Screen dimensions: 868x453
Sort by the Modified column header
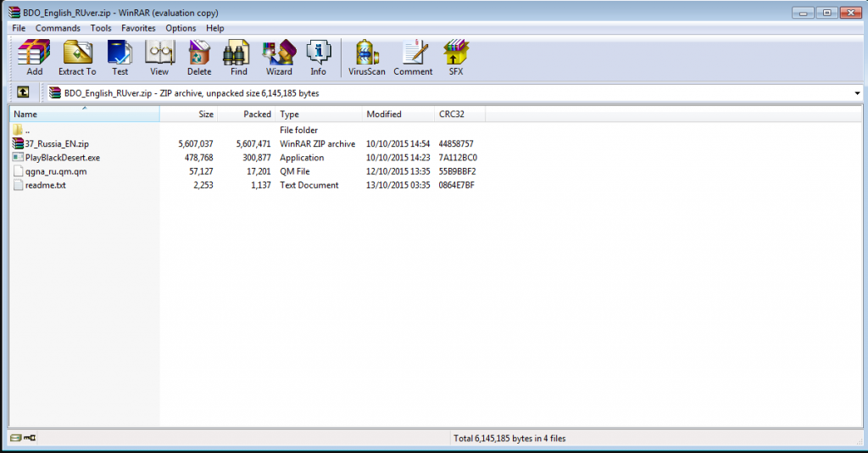click(x=398, y=114)
